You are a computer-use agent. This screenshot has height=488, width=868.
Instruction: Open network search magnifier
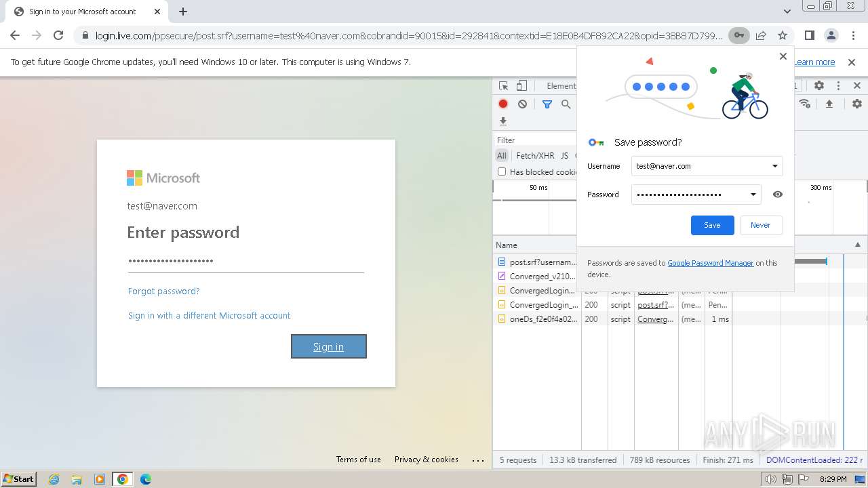pos(566,104)
